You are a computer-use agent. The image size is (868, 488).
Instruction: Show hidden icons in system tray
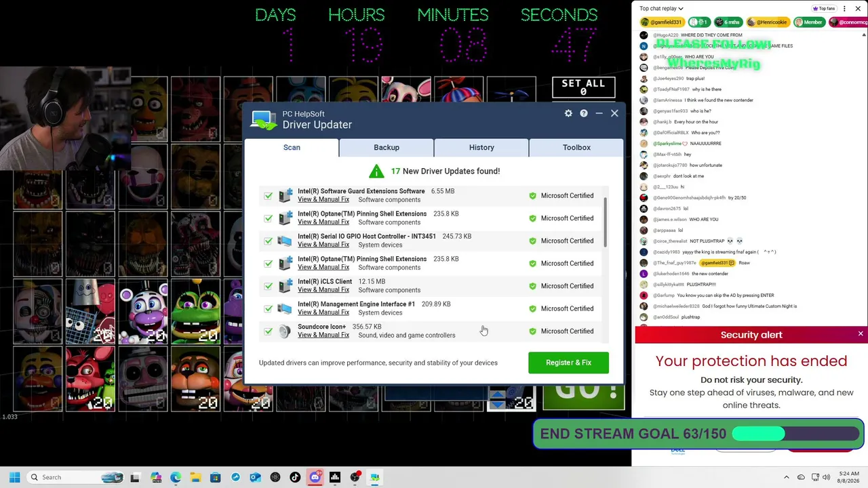tap(787, 477)
